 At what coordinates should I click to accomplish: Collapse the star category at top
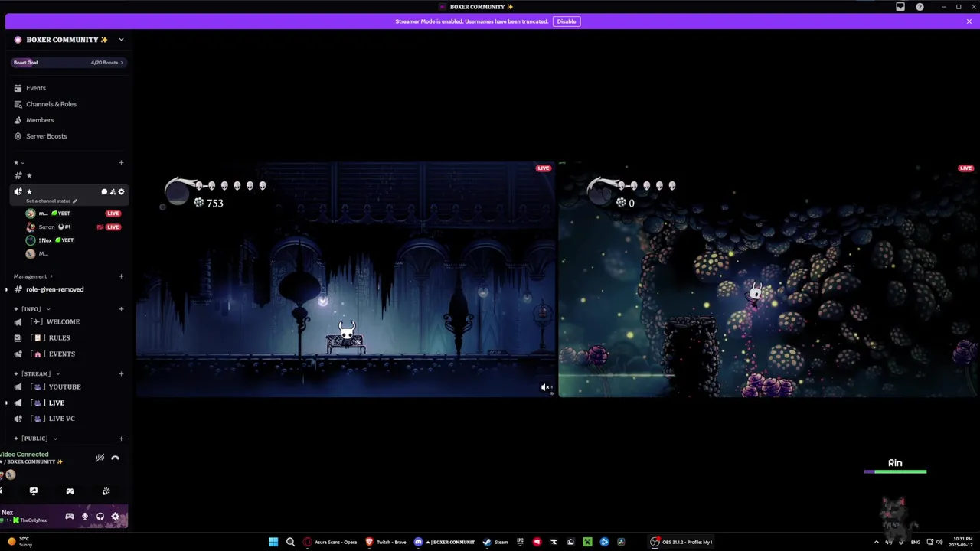tap(19, 163)
